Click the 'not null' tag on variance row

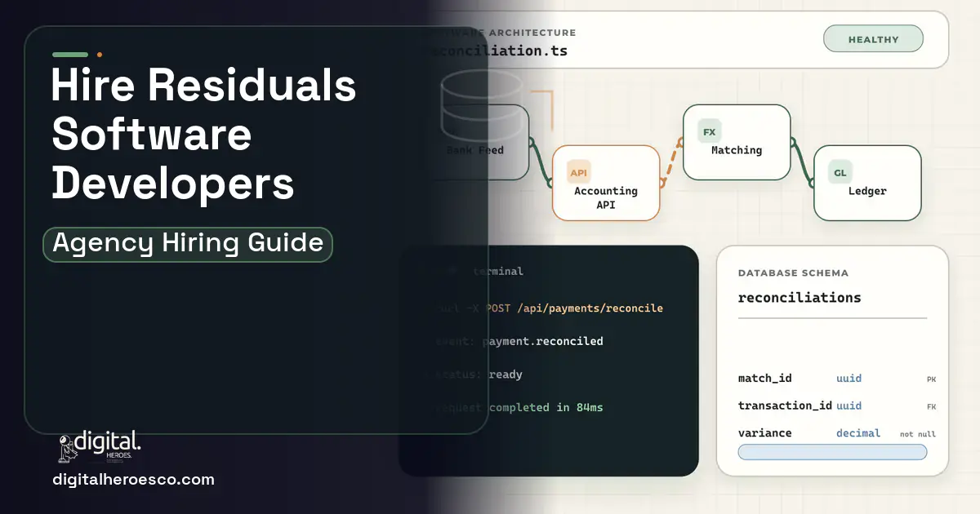[x=918, y=434]
